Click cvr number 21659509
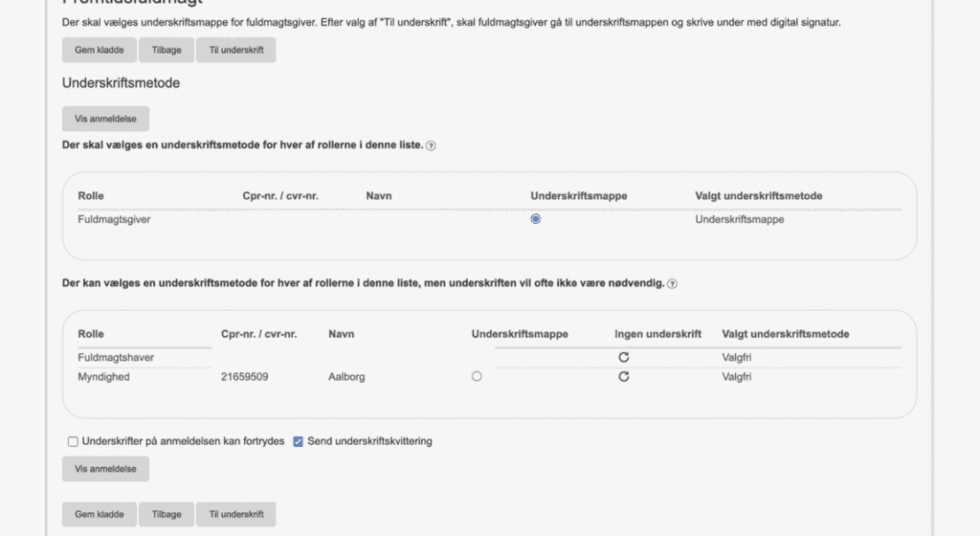The width and height of the screenshot is (980, 536). tap(244, 377)
